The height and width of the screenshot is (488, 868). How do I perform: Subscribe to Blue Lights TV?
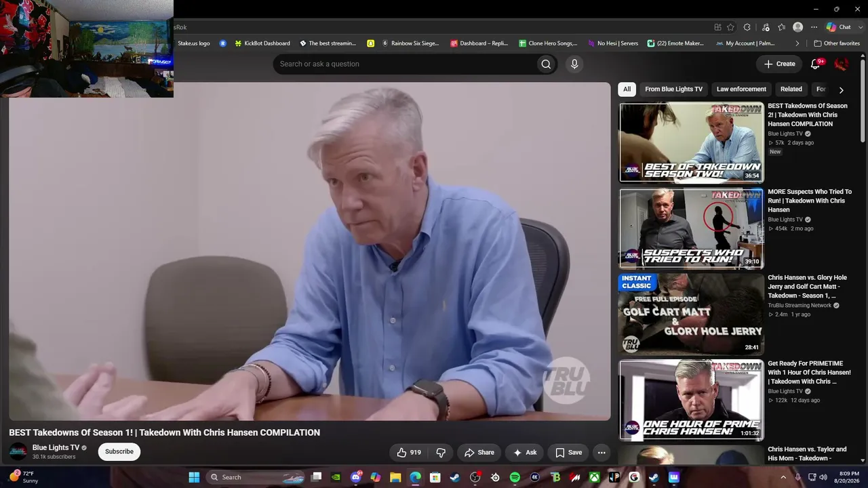tap(119, 451)
